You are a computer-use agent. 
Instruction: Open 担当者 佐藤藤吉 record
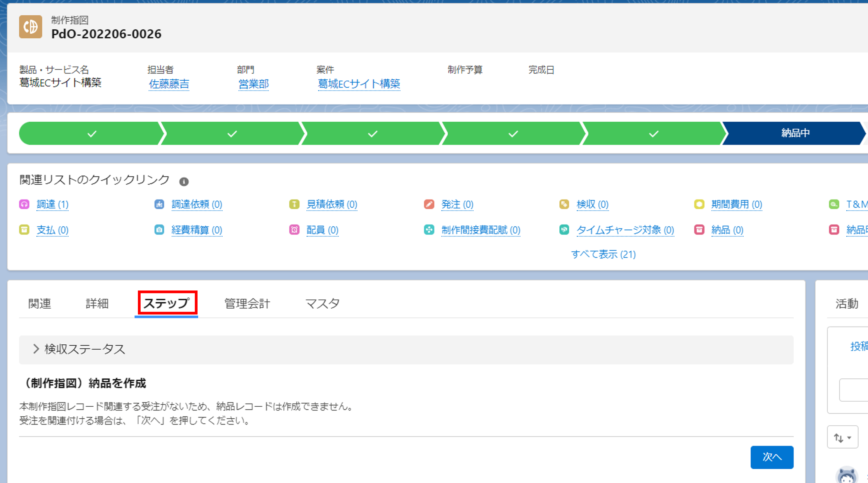point(169,84)
